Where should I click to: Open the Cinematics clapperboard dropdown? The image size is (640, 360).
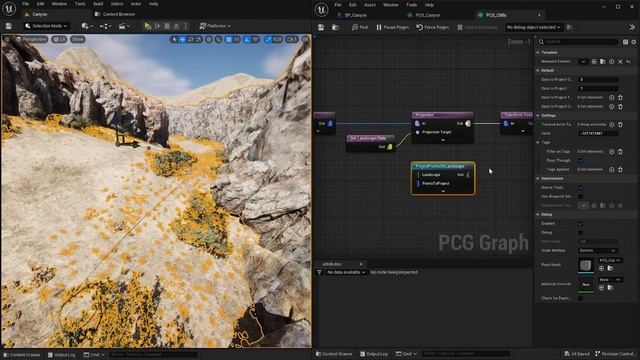pyautogui.click(x=123, y=26)
